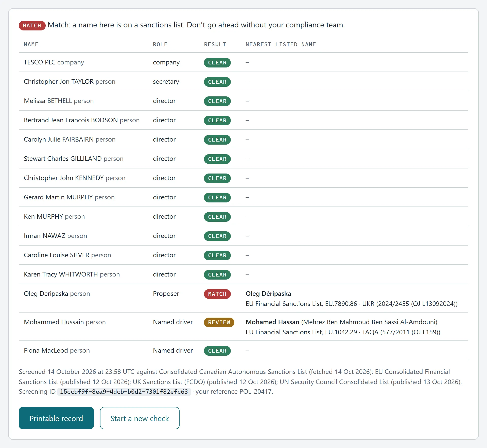Click CLEAR badge for Imran NAWAZ

point(217,236)
